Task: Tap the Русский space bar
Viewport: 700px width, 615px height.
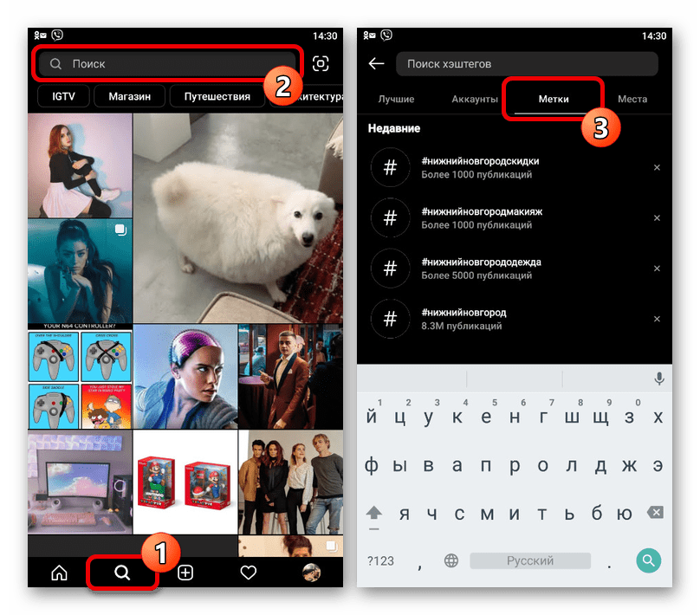Action: [x=530, y=560]
